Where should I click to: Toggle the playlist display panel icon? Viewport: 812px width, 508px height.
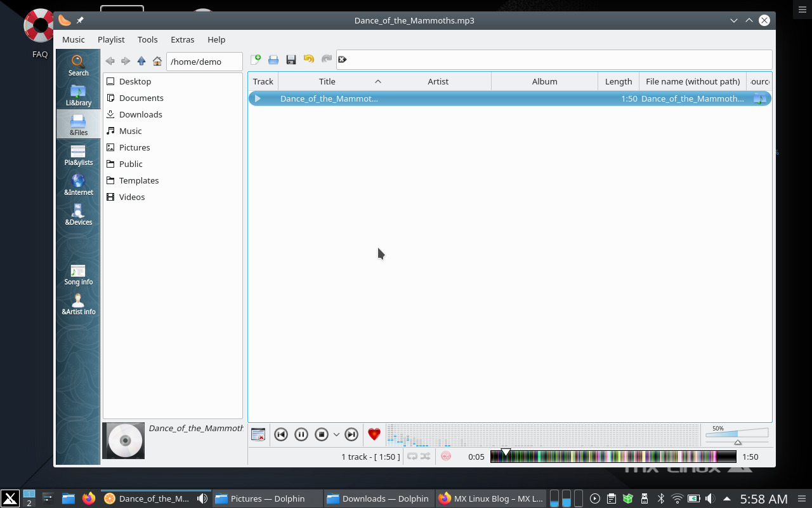tap(258, 434)
